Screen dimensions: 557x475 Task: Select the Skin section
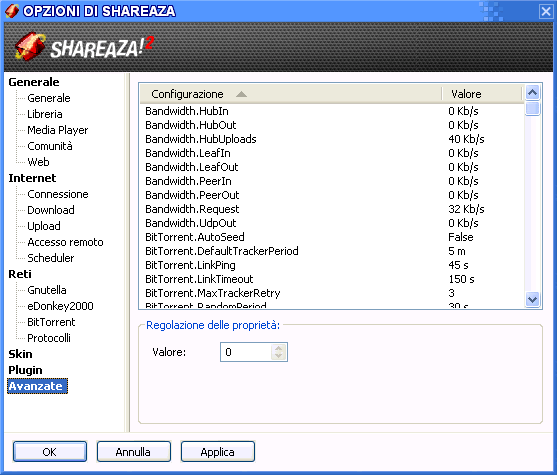(20, 354)
